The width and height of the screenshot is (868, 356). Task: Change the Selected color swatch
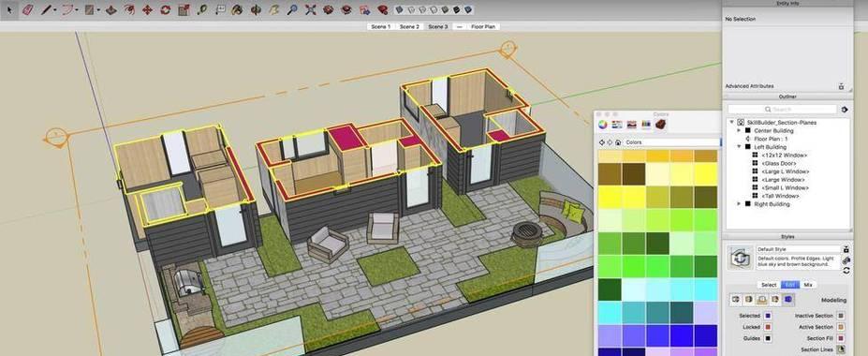[x=768, y=316]
